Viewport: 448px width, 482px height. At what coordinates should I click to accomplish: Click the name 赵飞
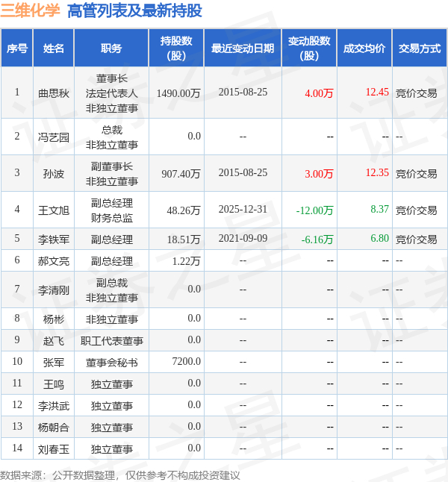[x=54, y=340]
